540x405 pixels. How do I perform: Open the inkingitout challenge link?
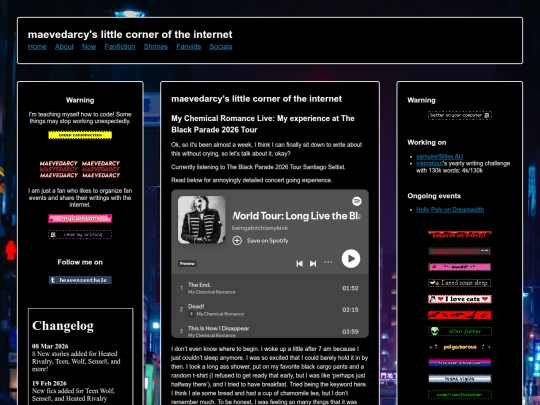tap(429, 163)
